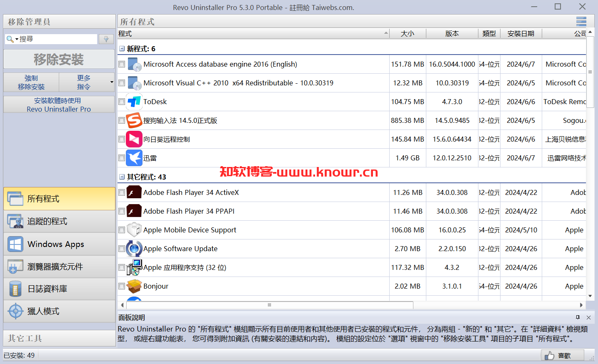The height and width of the screenshot is (364, 598).
Task: Open the 獵人模式 module
Action: 59,311
